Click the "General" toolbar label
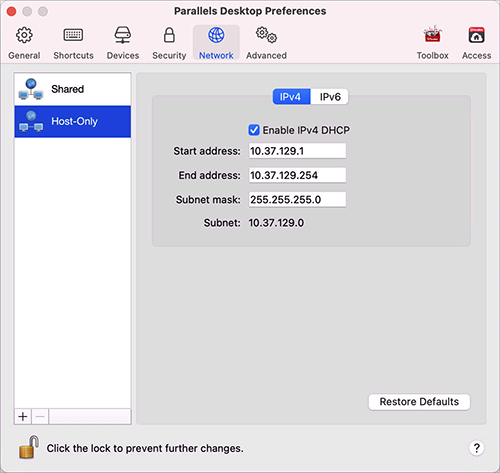 pos(24,55)
